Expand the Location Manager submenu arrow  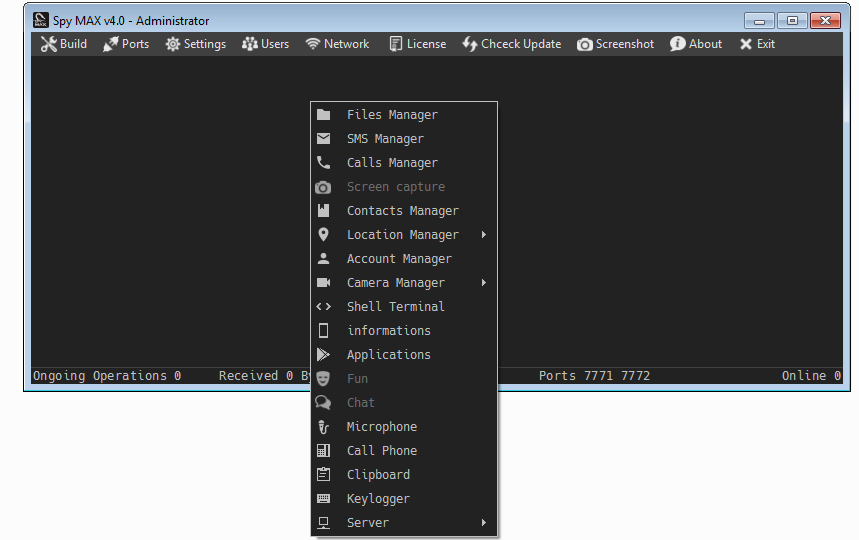point(484,235)
